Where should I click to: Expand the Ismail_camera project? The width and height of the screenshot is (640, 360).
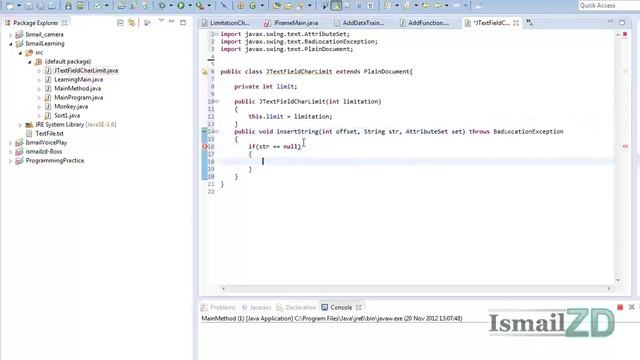[x=11, y=35]
